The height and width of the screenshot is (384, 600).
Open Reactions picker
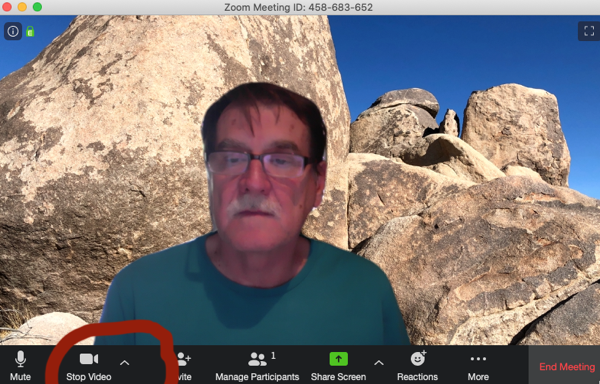point(417,366)
